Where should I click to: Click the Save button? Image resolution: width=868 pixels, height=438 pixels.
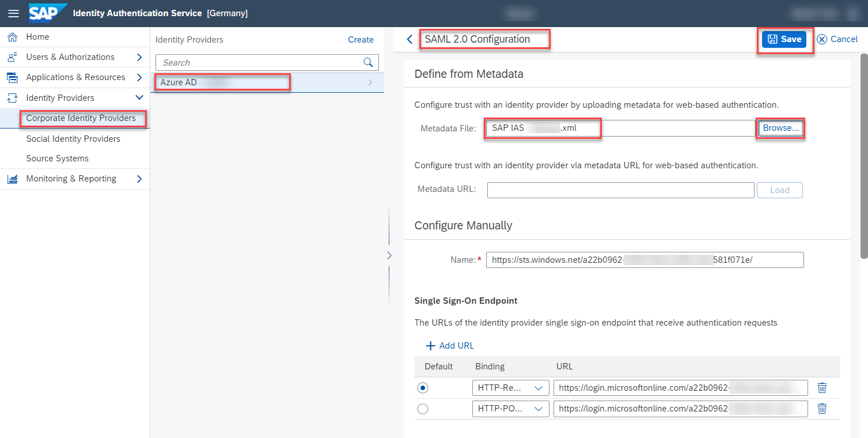coord(784,39)
